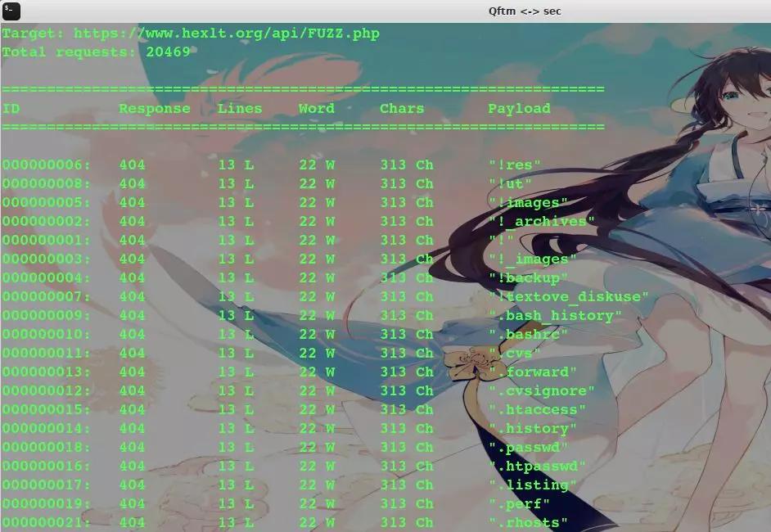This screenshot has width=771, height=532.
Task: Click payload ".htpasswd"
Action: (536, 467)
